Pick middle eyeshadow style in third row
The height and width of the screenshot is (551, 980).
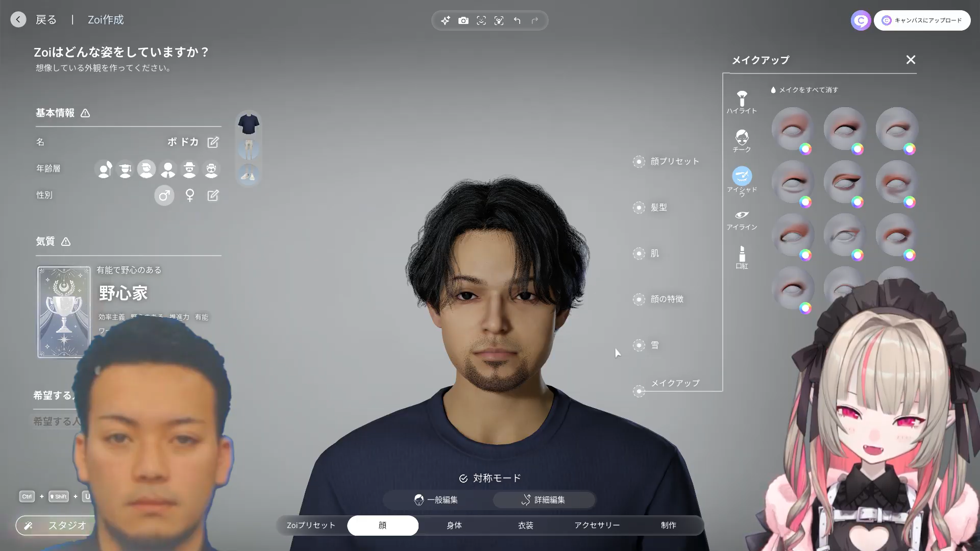[844, 235]
